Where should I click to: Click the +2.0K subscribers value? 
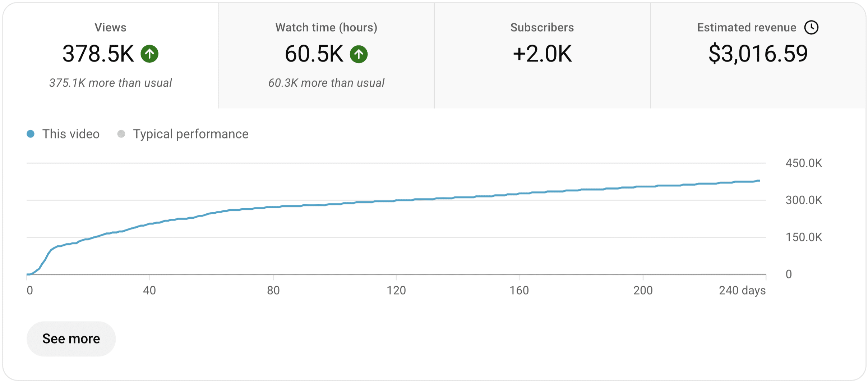pos(542,54)
